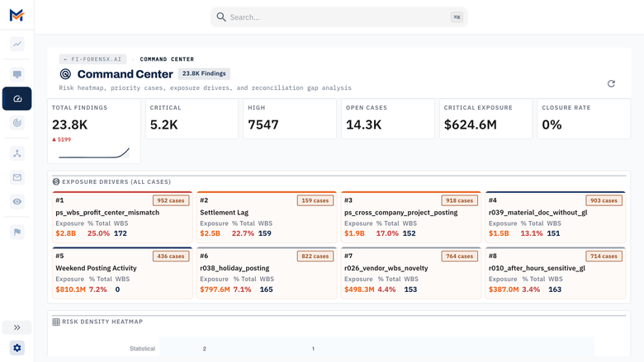Open the flag sidebar icon
This screenshot has height=362, width=644.
17,232
